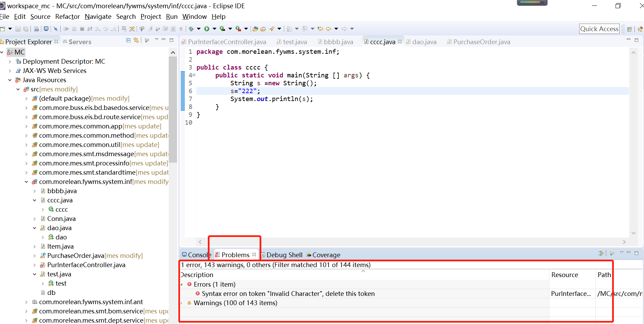The height and width of the screenshot is (324, 644).
Task: Click the Open Console toolbar icon
Action: [x=46, y=29]
